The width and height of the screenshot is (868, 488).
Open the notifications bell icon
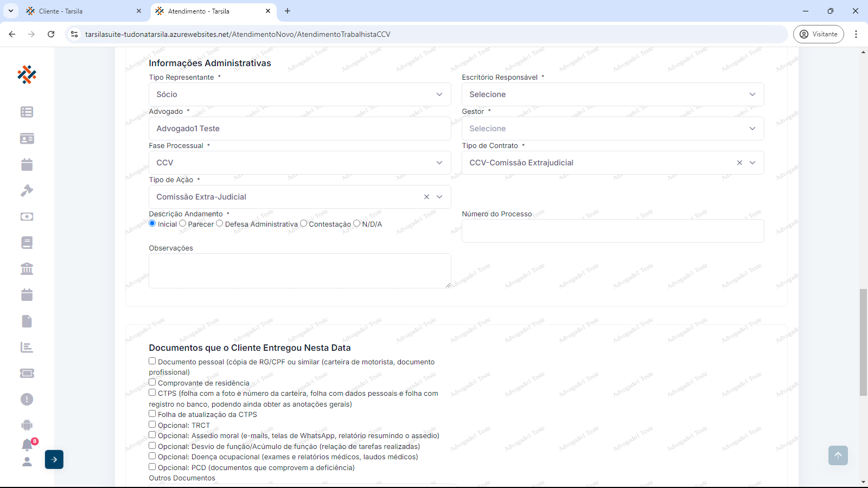pyautogui.click(x=27, y=445)
